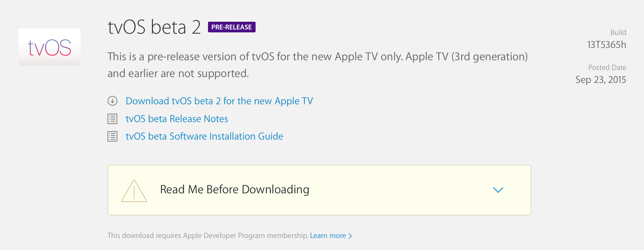644x250 pixels.
Task: Click the purple PRE-RELEASE badge
Action: click(x=231, y=27)
